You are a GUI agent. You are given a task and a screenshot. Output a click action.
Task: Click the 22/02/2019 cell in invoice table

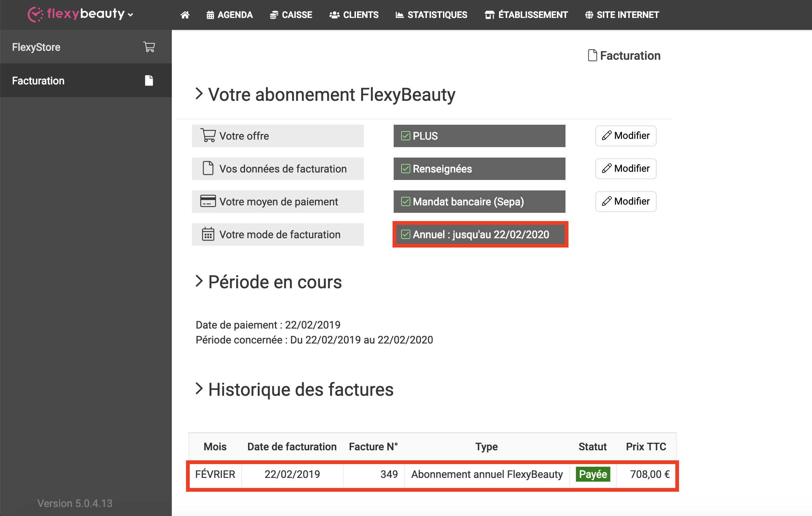[292, 474]
